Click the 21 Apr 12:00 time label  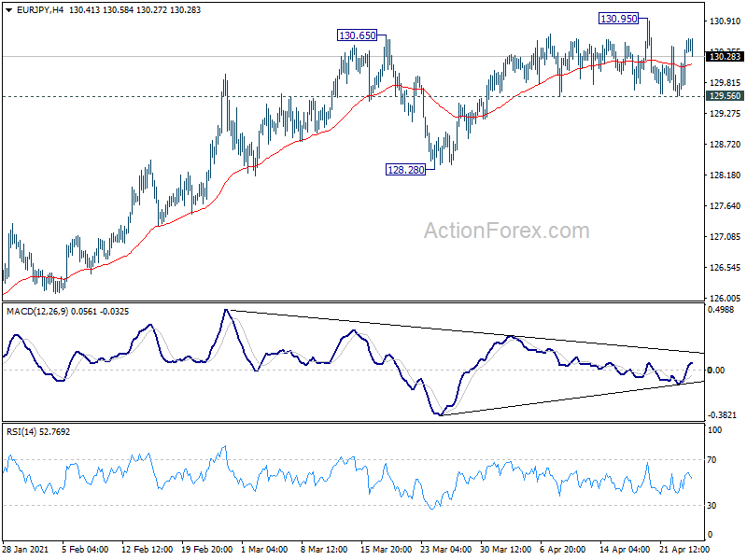tap(684, 549)
